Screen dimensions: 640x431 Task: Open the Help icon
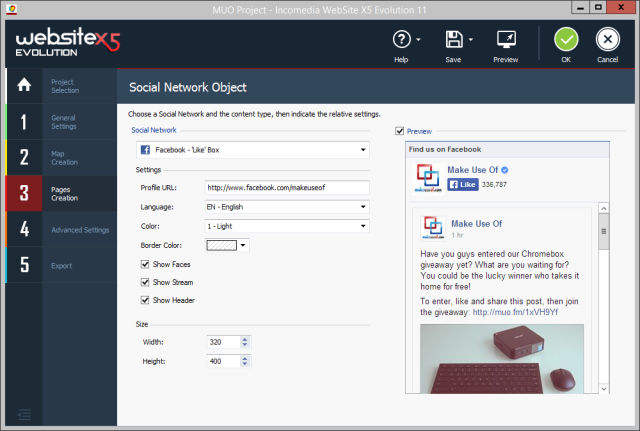click(x=402, y=40)
